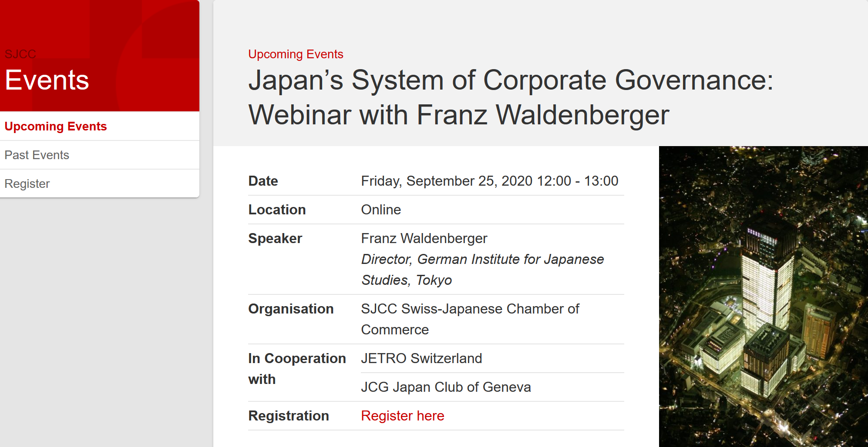Click the JETRO Switzerland entry
This screenshot has width=868, height=447.
[x=421, y=358]
